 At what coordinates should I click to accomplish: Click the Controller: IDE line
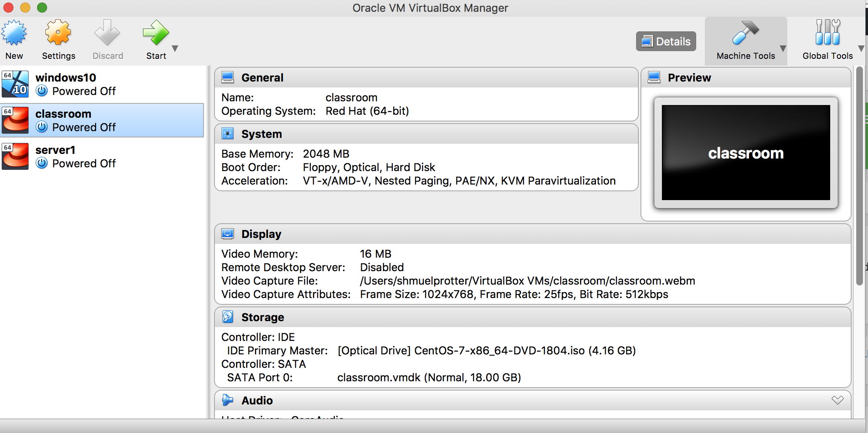[258, 337]
